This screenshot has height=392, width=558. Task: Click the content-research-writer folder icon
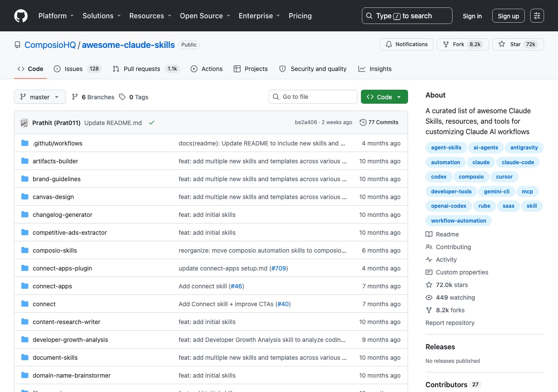[x=25, y=322]
